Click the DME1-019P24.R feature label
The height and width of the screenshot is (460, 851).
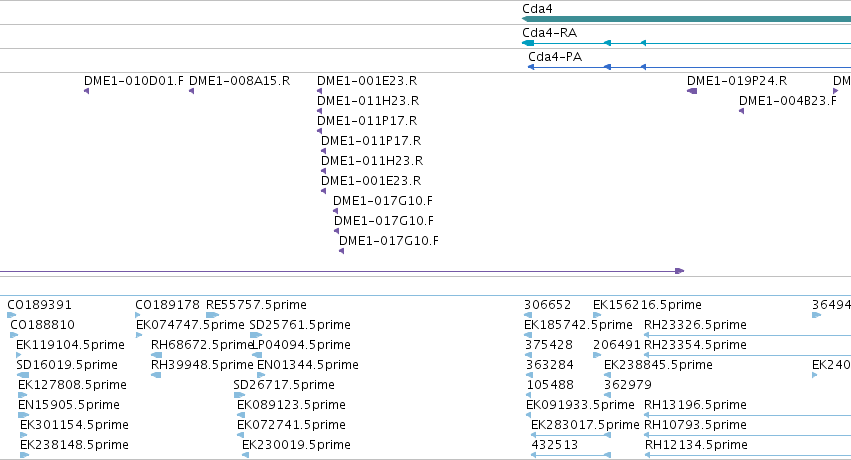pos(737,81)
